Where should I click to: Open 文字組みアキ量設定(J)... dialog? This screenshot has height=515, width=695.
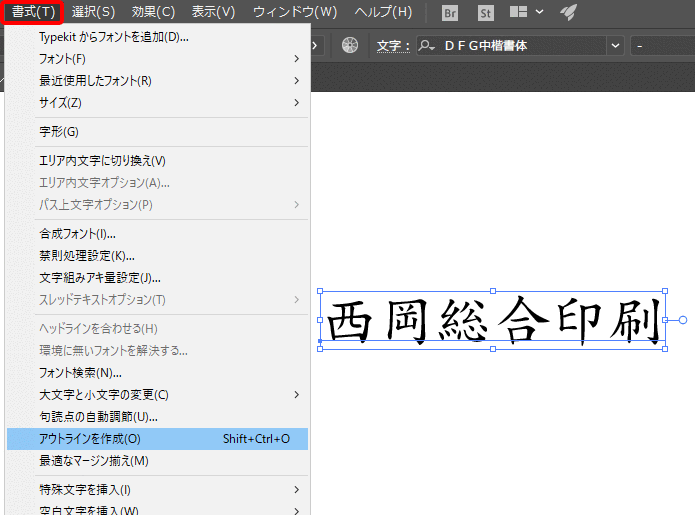pos(157,278)
